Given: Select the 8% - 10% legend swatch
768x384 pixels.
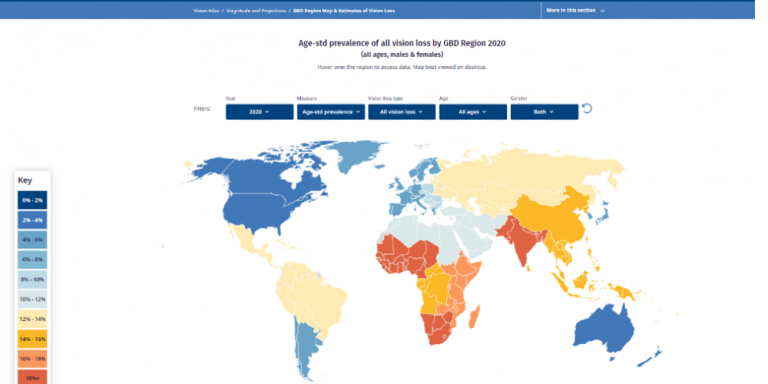Looking at the screenshot, I should click(33, 280).
